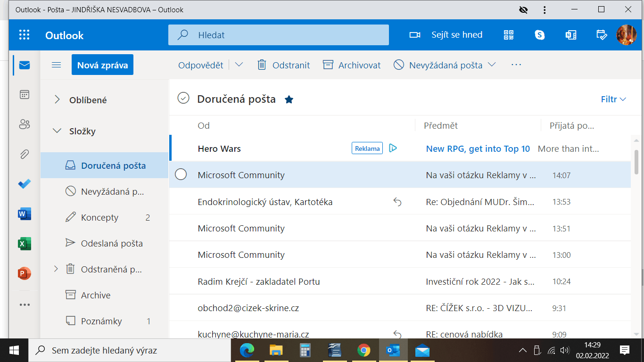
Task: Show hidden system tray icons
Action: (x=522, y=350)
